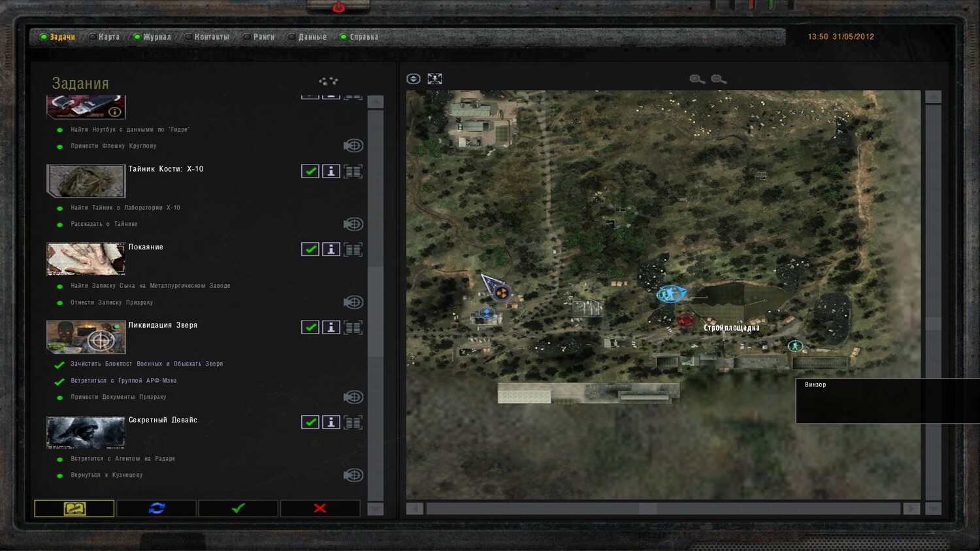Show failed tasks with red X button
This screenshot has width=980, height=551.
pos(319,508)
